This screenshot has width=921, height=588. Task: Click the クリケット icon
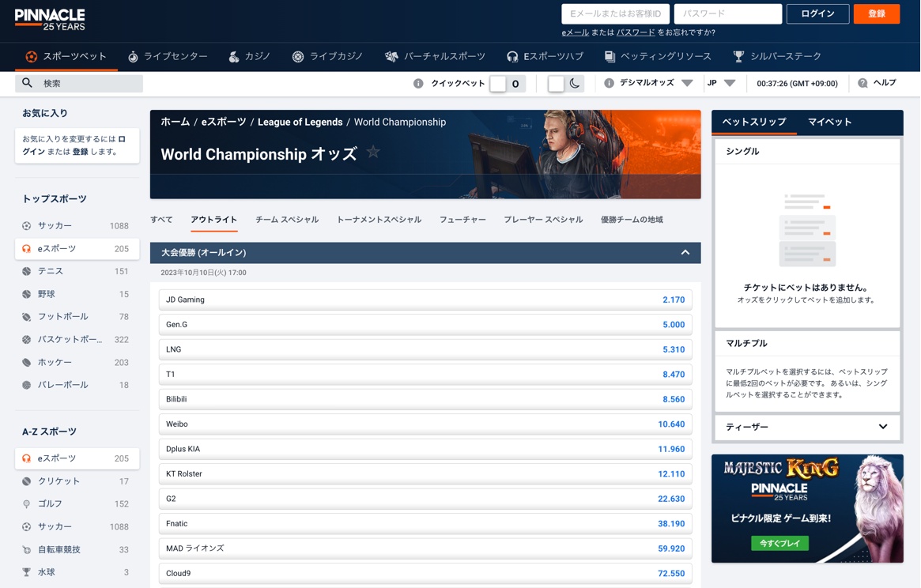coord(26,481)
